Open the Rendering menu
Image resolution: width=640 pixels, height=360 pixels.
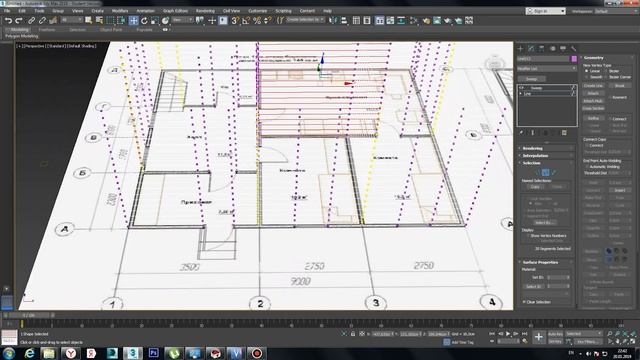click(x=205, y=11)
